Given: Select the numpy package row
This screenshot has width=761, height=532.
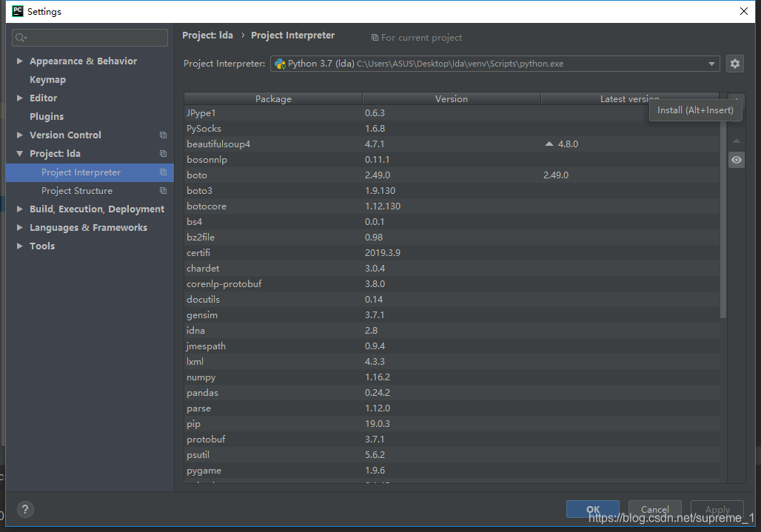Looking at the screenshot, I should pos(452,377).
